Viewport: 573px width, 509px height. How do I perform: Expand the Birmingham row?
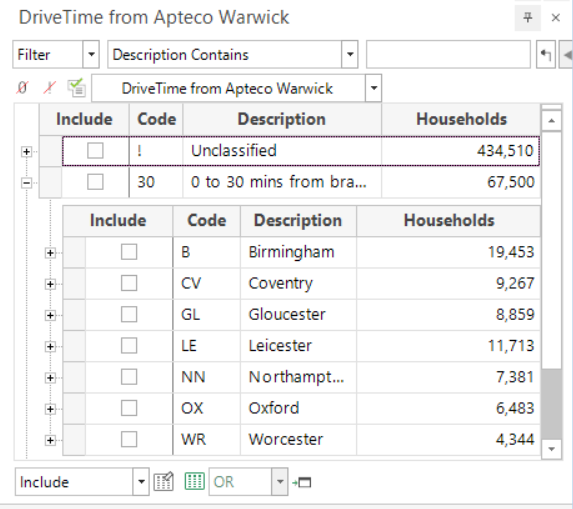click(50, 252)
